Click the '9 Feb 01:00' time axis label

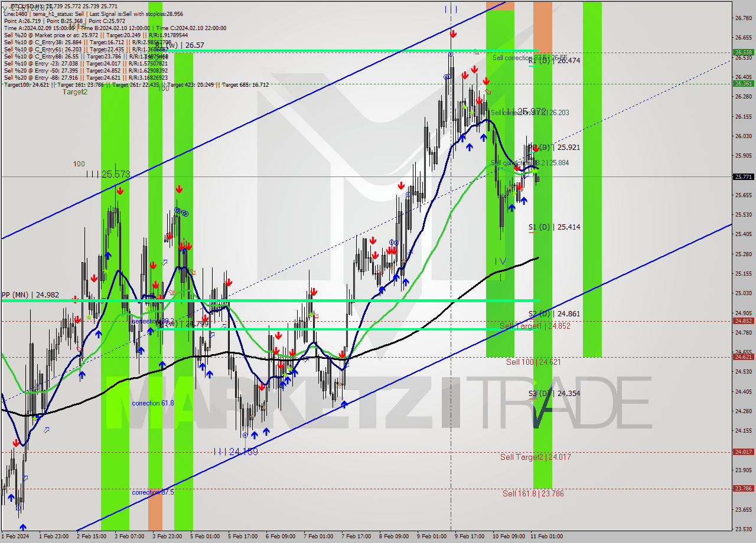pyautogui.click(x=432, y=537)
